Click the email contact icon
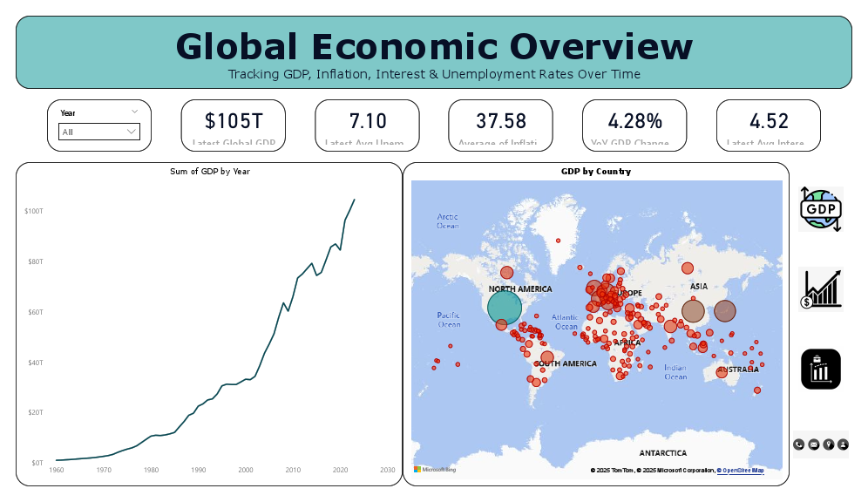 815,444
